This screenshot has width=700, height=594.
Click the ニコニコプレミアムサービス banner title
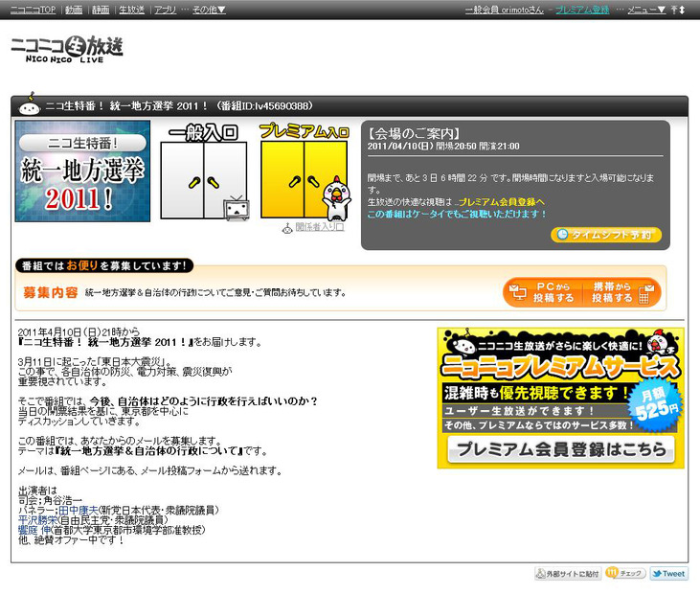click(561, 367)
